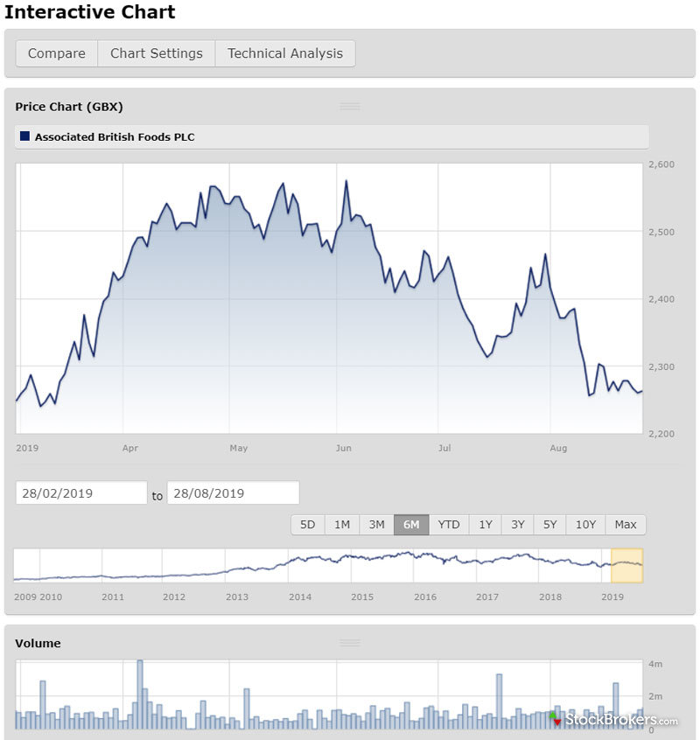Click the end date field 28/08/2019
This screenshot has width=700, height=740.
233,493
